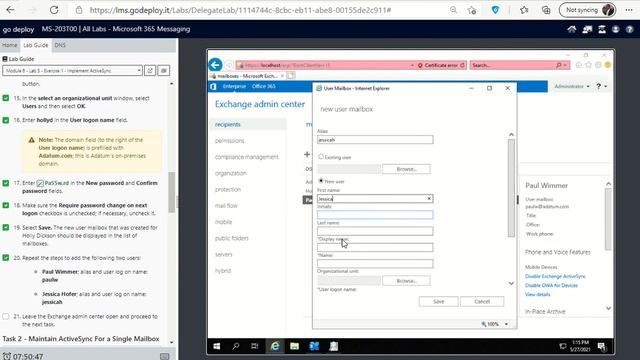Image resolution: width=640 pixels, height=360 pixels.
Task: Click the zoom magnifier in address bar
Action: click(453, 10)
